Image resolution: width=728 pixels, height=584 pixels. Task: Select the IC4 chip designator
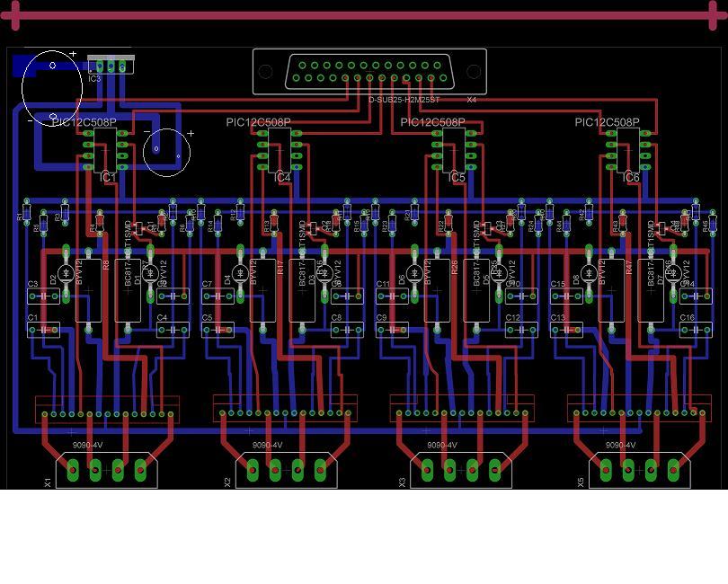[282, 178]
